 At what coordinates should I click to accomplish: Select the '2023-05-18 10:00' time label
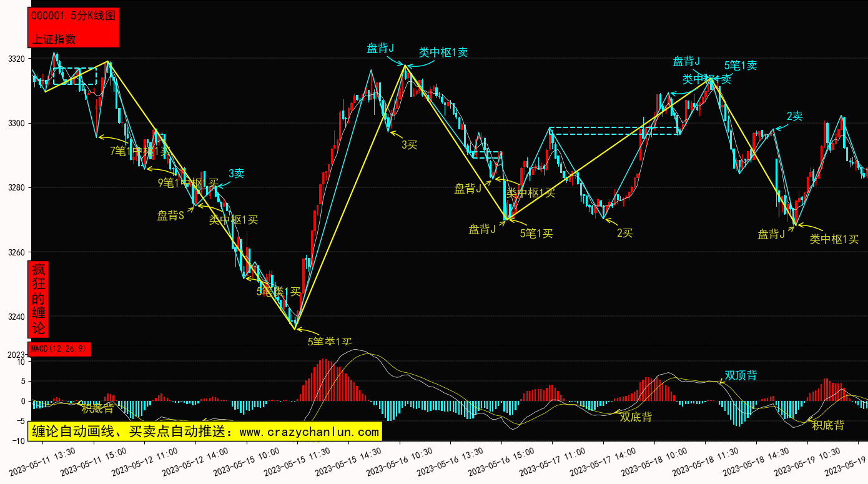point(654,462)
